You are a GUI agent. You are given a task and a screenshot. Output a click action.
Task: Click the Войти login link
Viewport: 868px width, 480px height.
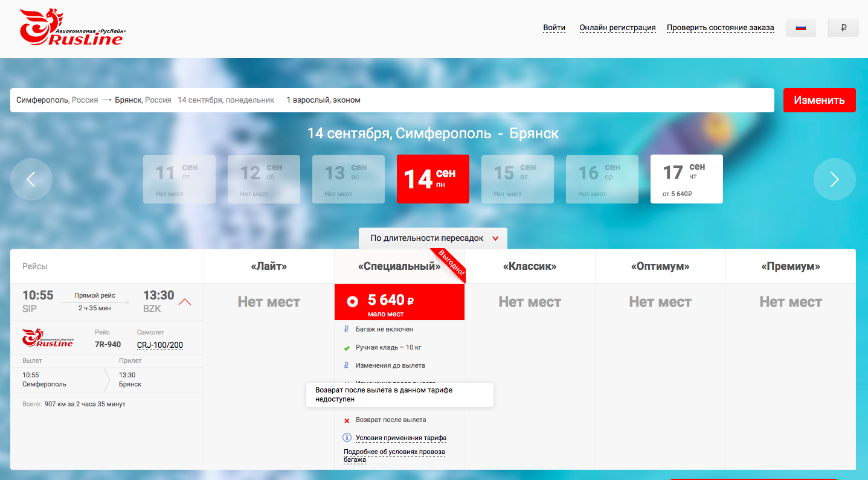pos(555,28)
